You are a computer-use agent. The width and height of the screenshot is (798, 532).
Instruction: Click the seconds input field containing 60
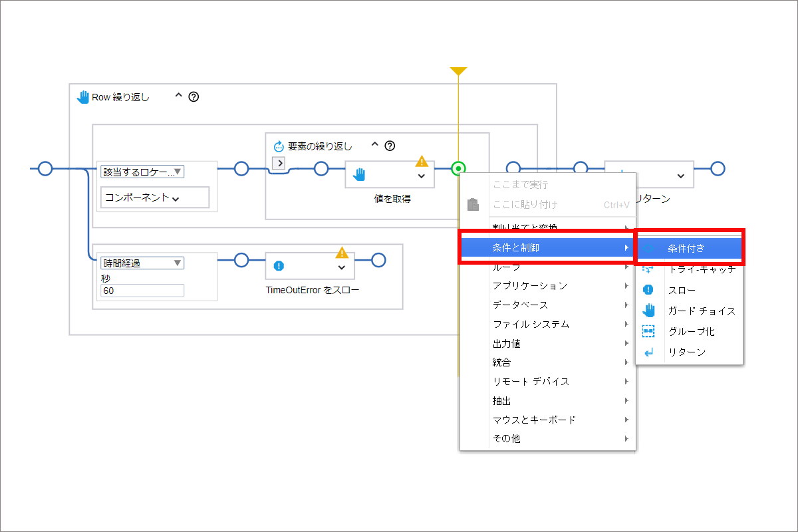(142, 291)
